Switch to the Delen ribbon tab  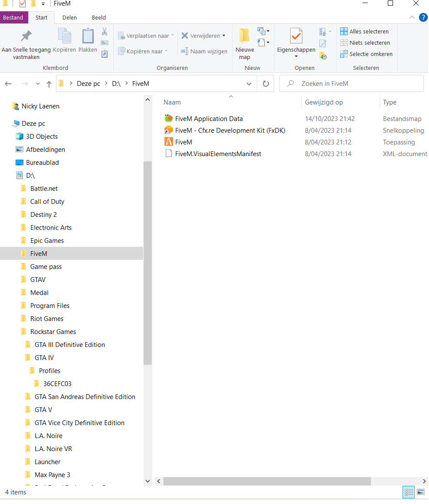click(x=69, y=18)
